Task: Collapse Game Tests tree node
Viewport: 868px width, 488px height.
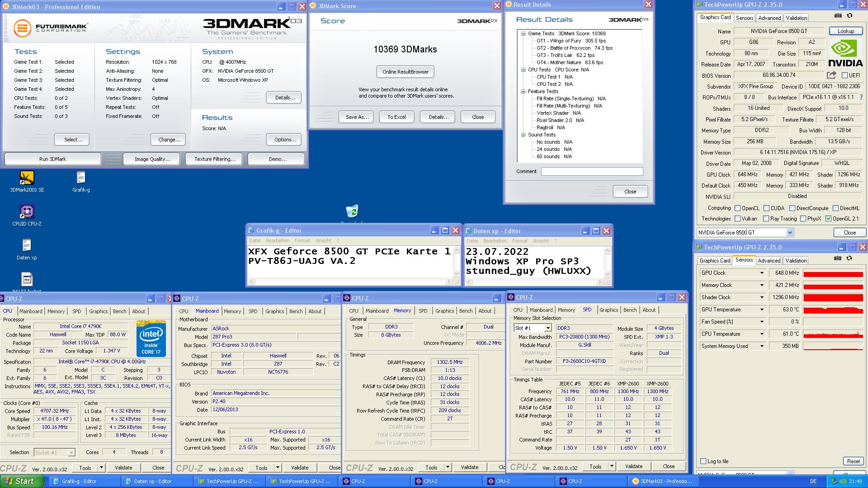Action: 523,33
